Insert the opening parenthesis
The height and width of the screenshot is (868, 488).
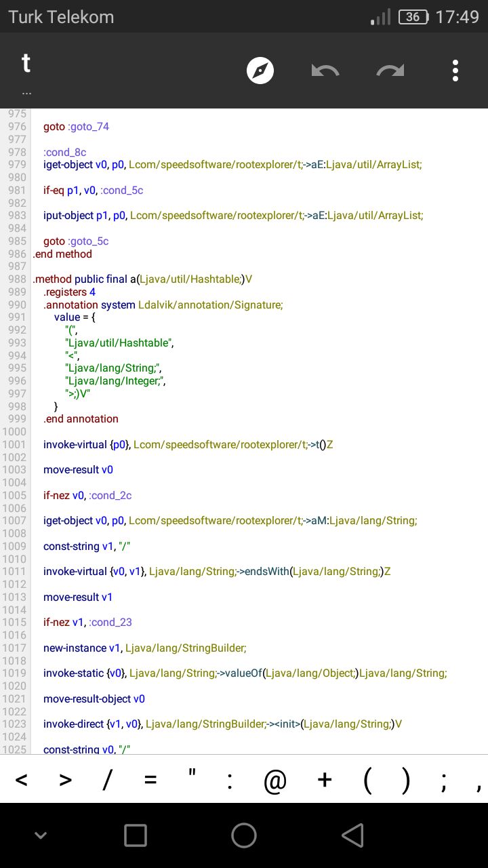pos(367,781)
